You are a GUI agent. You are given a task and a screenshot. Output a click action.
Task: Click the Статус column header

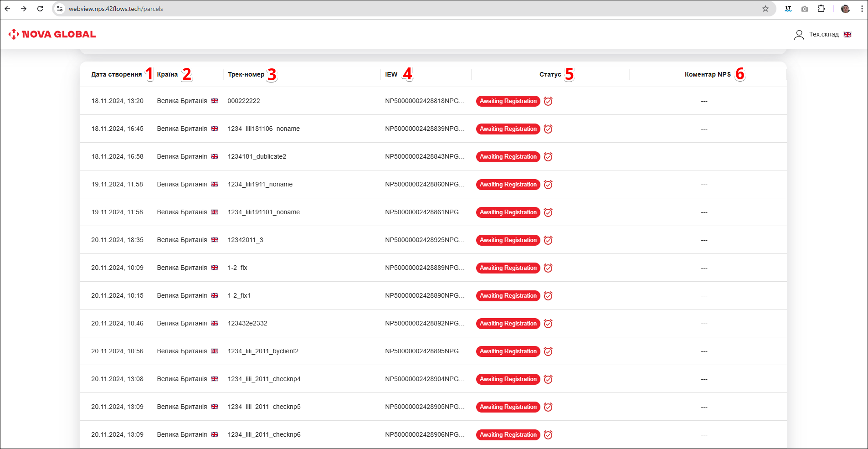[x=550, y=74]
